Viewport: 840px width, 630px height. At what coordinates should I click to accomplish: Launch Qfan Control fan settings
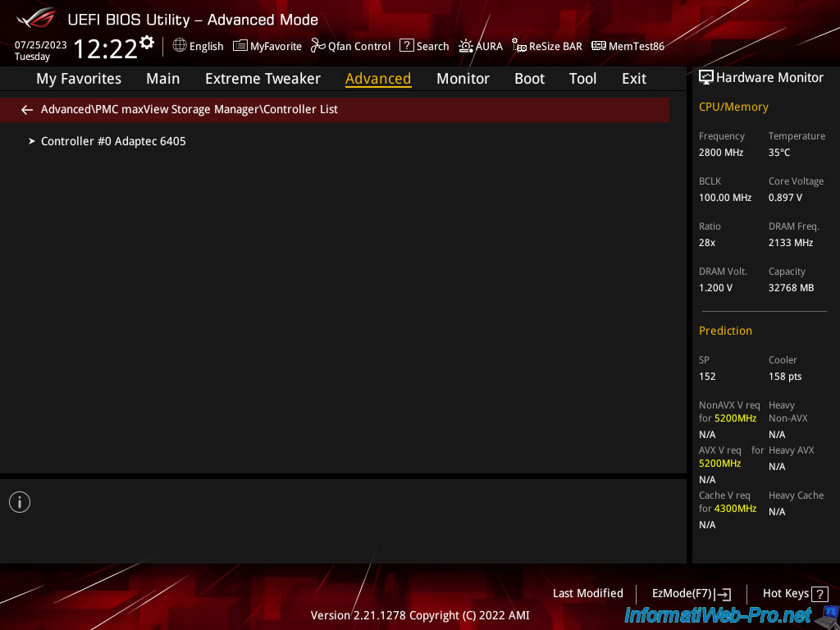point(350,46)
